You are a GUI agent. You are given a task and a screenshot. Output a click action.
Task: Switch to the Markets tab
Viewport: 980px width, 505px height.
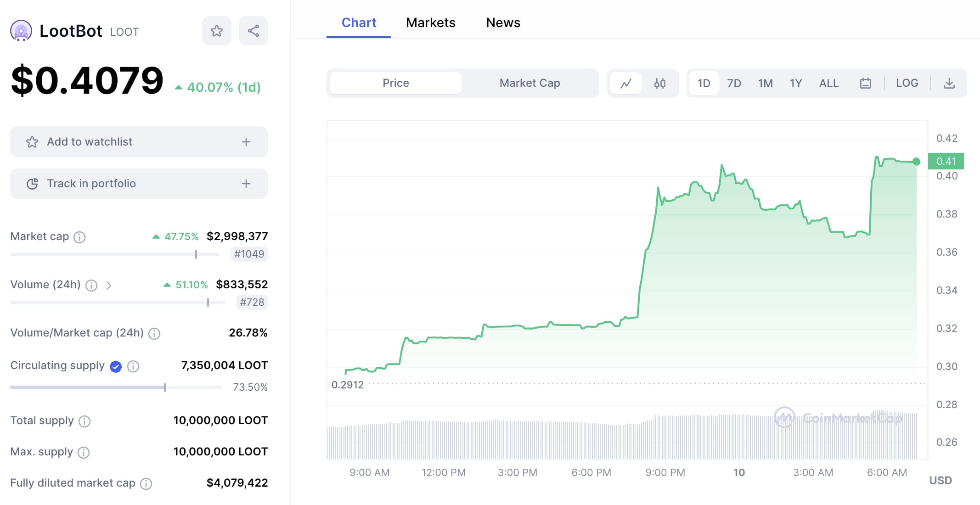point(430,22)
